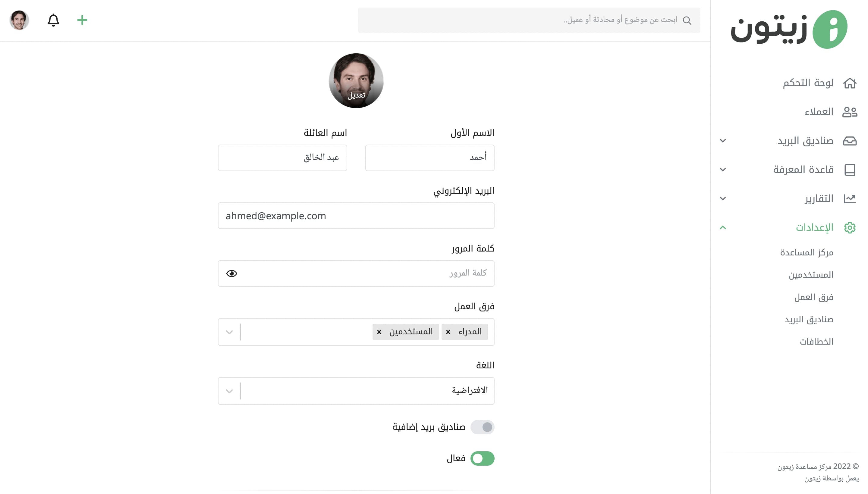Screen dimensions: 868x494
Task: Open the help center (مركز المساعدة) submenu item
Action: click(x=807, y=252)
